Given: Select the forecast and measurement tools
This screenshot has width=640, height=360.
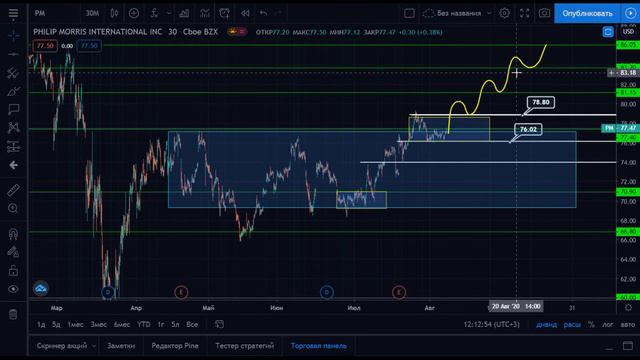Looking at the screenshot, I should pyautogui.click(x=13, y=147).
